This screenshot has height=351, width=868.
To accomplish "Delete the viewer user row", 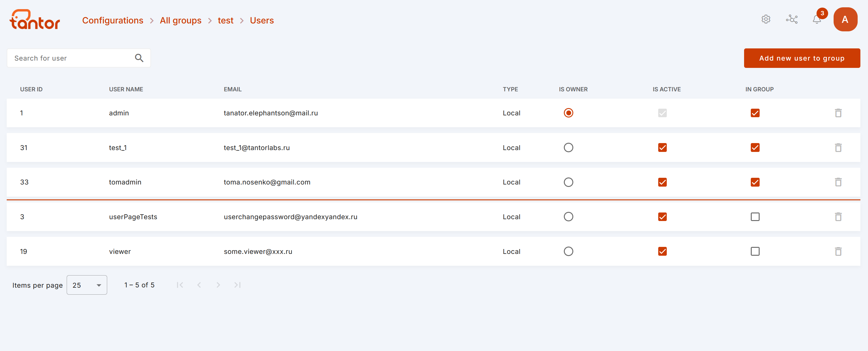I will 838,251.
